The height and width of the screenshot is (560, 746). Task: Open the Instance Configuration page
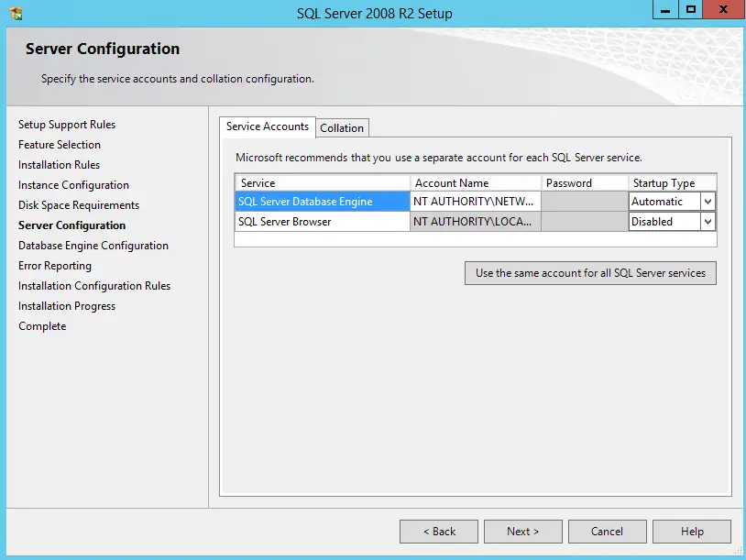click(x=73, y=184)
